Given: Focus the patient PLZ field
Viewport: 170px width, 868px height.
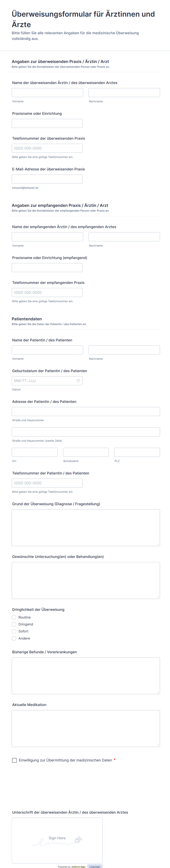Looking at the screenshot, I should point(137,452).
